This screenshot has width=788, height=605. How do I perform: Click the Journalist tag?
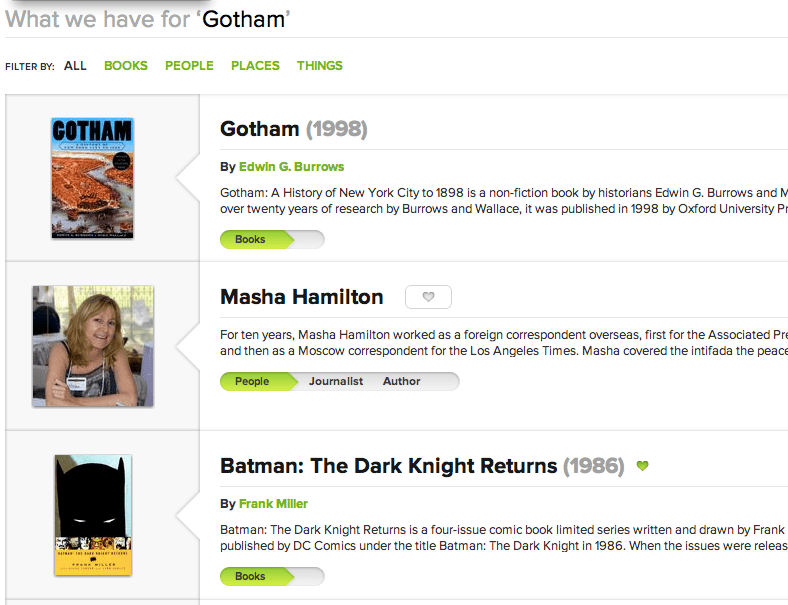(336, 382)
